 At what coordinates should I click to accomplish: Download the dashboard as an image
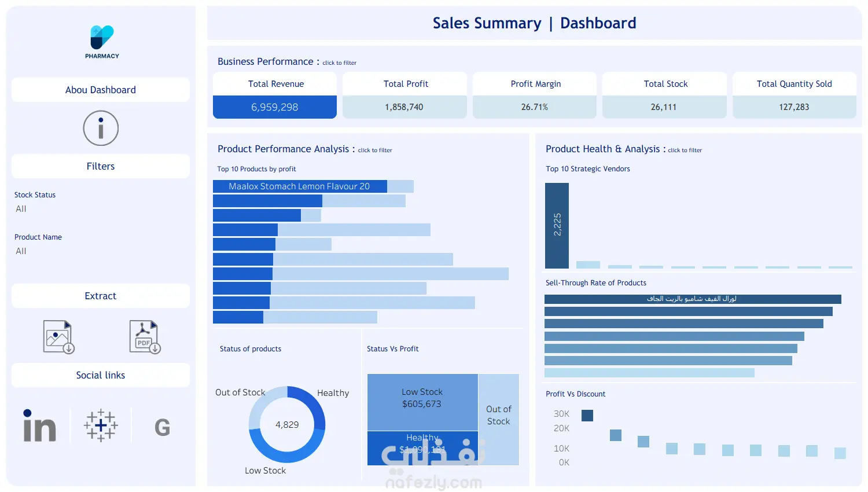pos(58,337)
